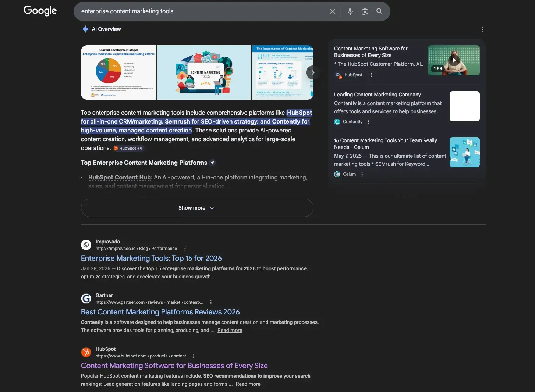Open the AI Overview three-dot menu

click(482, 29)
